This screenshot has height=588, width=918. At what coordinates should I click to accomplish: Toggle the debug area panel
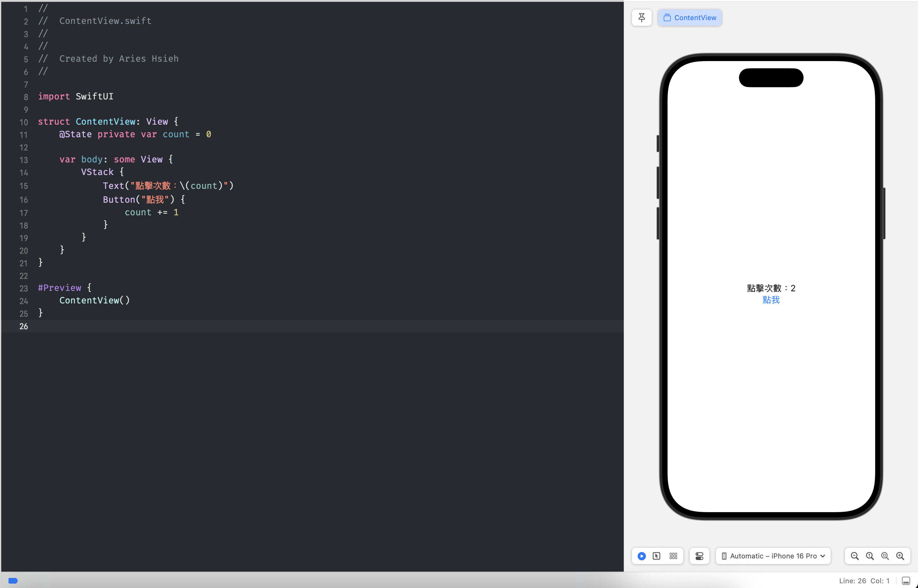906,581
